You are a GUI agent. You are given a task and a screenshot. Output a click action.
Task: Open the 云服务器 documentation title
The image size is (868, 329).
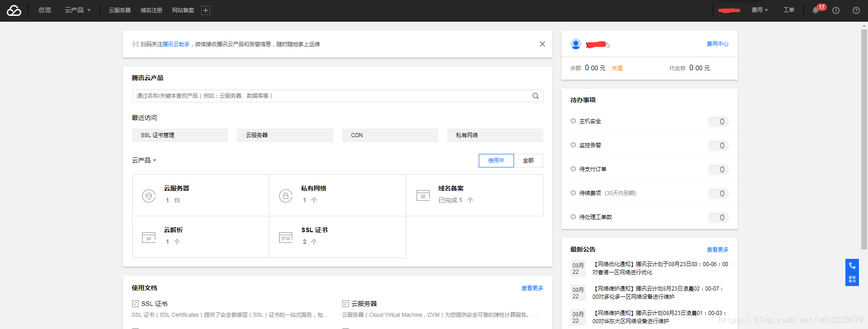[364, 304]
